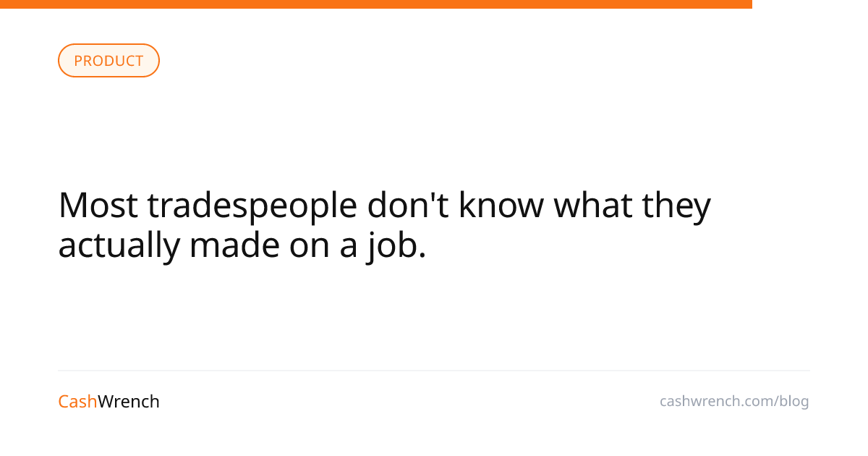Click the horizontal divider above the footer
This screenshot has height=456, width=868.
[434, 371]
